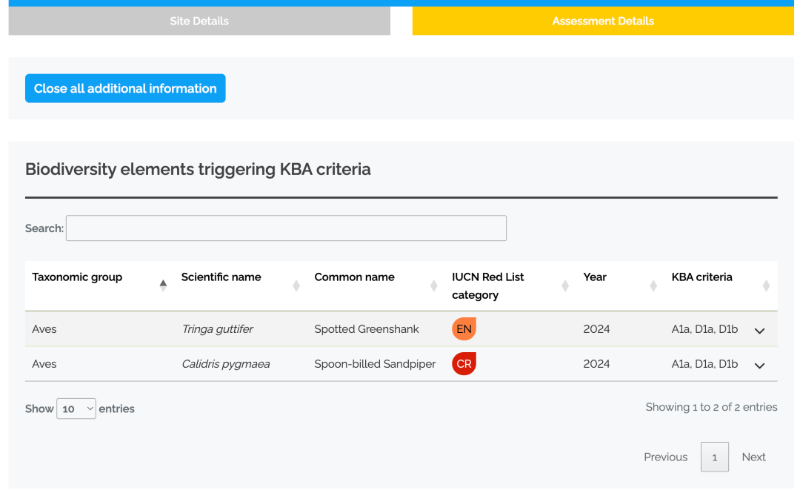Image resolution: width=800 pixels, height=496 pixels.
Task: Sort table by KBA criteria
Action: (720, 286)
